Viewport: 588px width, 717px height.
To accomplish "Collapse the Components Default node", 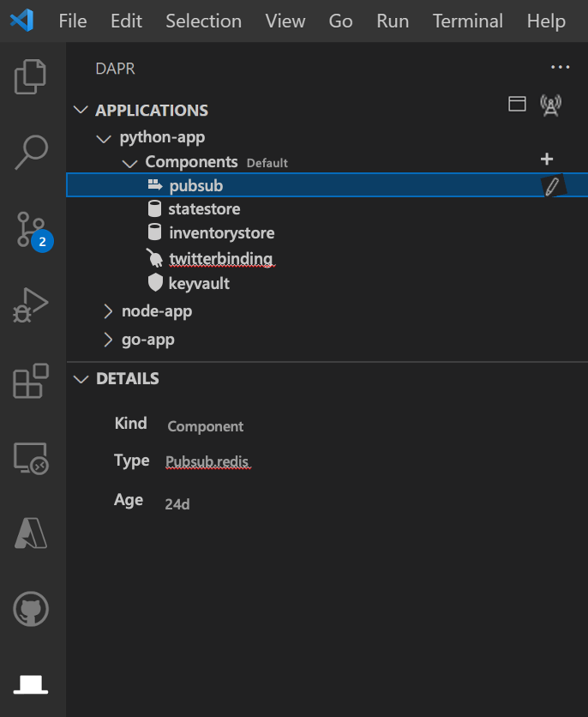I will 130,163.
